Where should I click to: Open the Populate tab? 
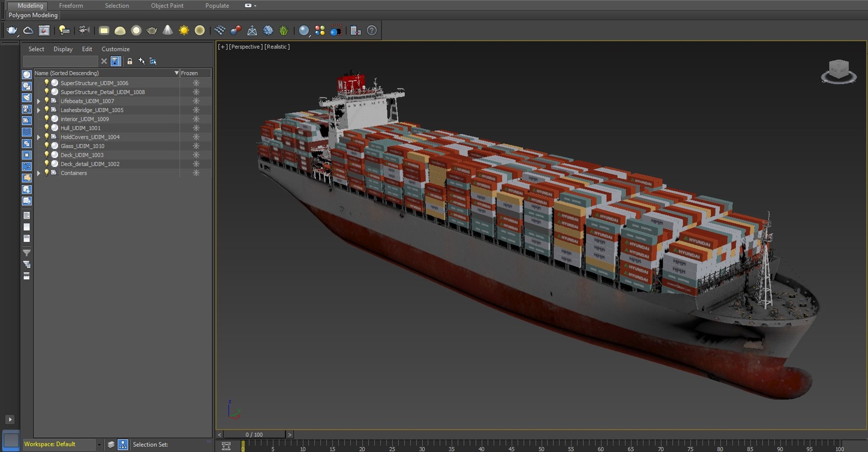(x=217, y=5)
